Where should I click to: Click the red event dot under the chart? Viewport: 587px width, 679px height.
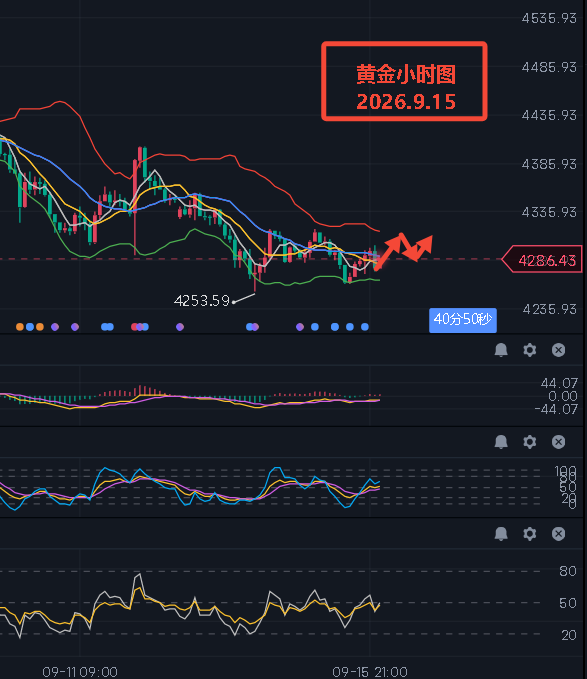[x=135, y=327]
